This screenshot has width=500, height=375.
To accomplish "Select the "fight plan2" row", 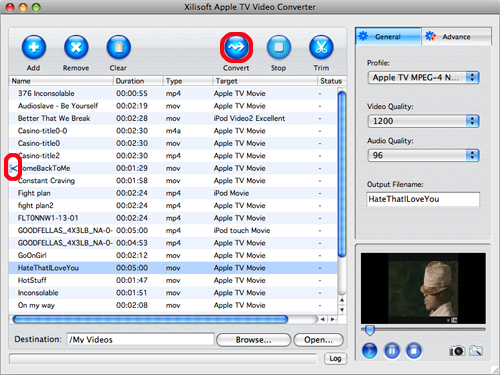I will coord(173,206).
